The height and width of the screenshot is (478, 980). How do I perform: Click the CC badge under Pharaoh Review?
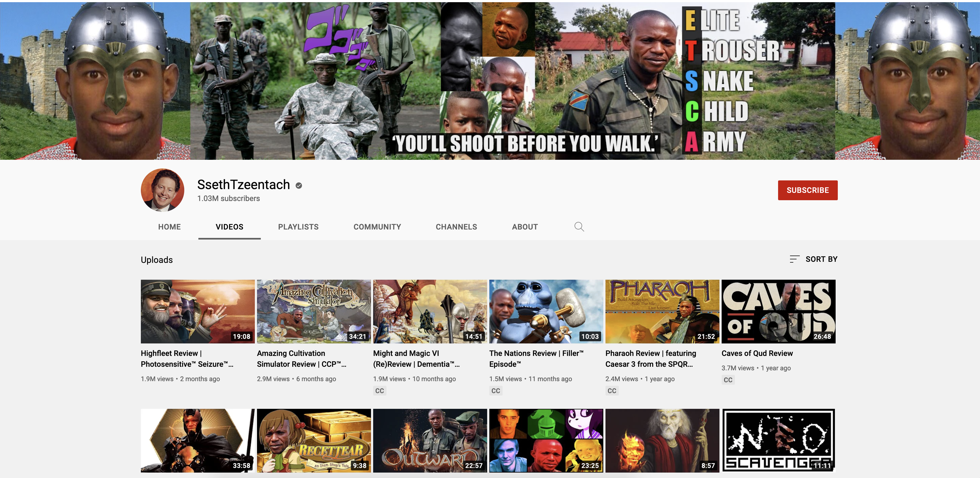pos(612,391)
